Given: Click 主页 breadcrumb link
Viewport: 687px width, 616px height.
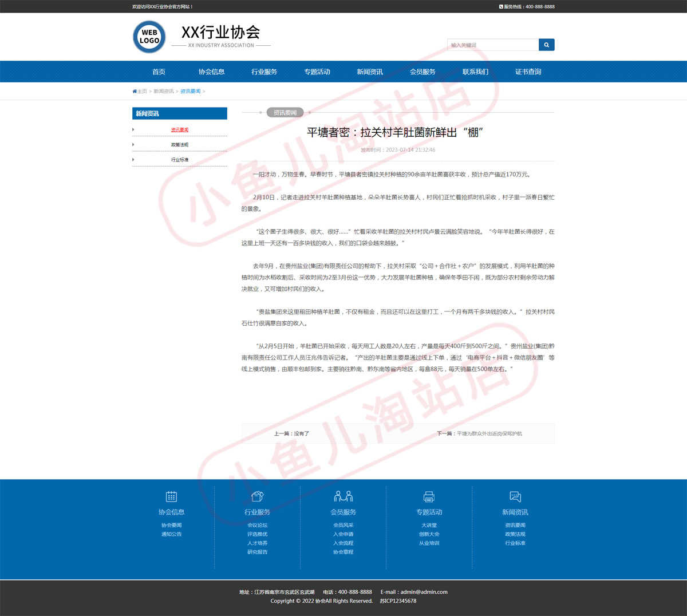Looking at the screenshot, I should (142, 92).
